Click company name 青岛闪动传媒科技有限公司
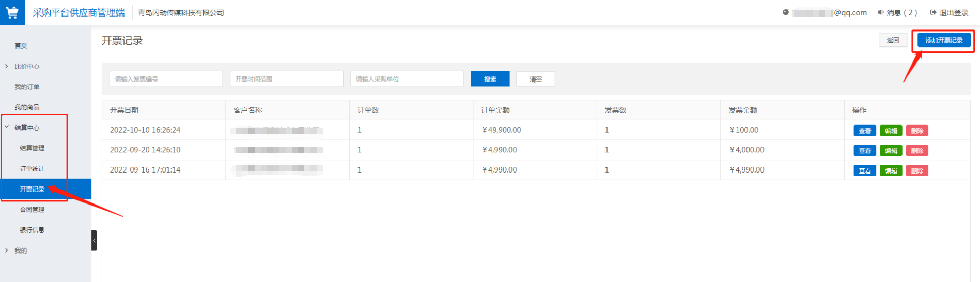 181,13
